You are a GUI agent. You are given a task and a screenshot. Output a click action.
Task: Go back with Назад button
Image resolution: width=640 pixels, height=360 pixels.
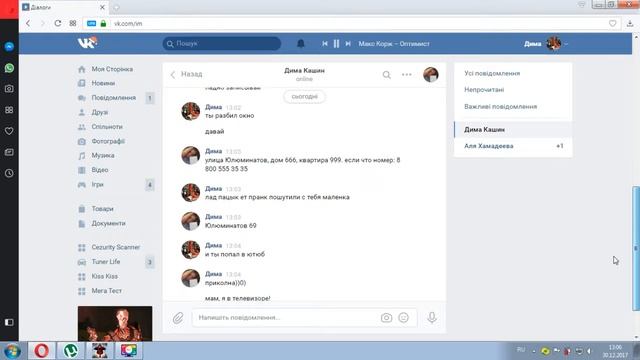pyautogui.click(x=186, y=74)
